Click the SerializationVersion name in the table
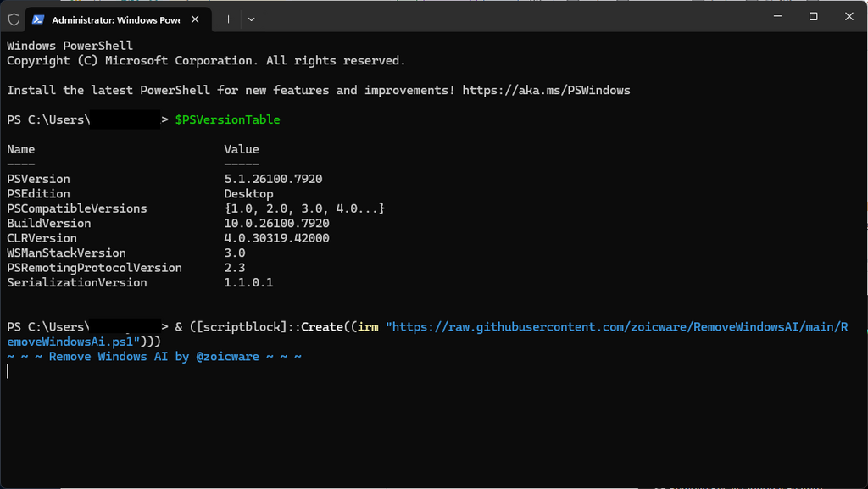868x489 pixels. [76, 283]
